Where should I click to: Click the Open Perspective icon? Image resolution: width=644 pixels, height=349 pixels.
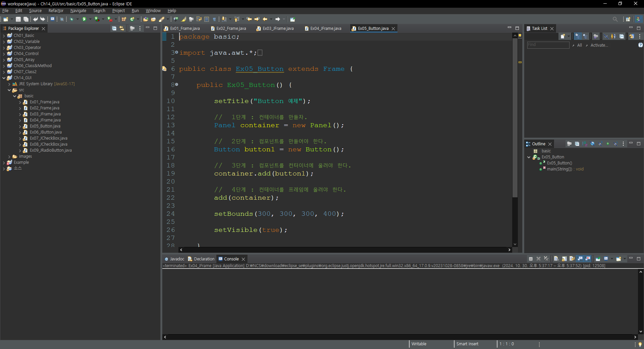click(x=628, y=19)
